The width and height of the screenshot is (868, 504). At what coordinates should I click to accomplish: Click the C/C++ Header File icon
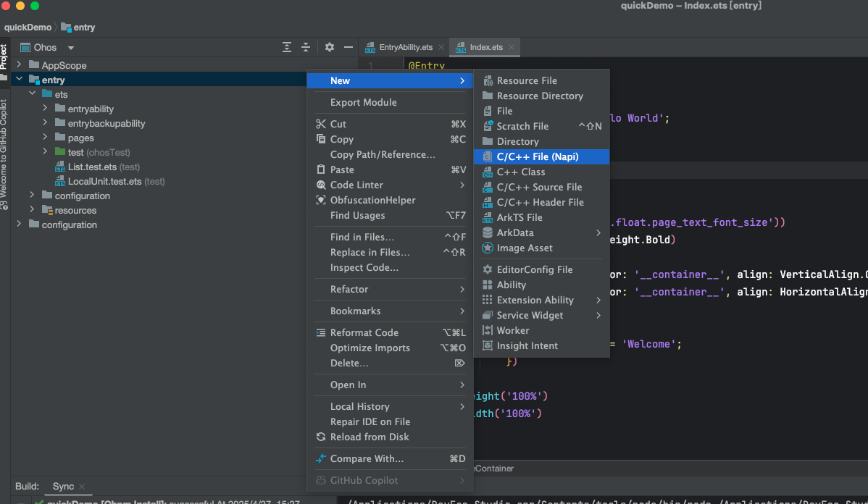click(x=488, y=203)
